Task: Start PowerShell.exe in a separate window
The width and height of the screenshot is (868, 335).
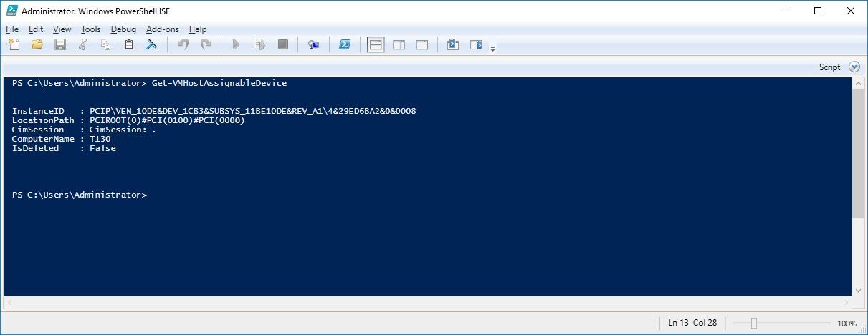Action: (x=344, y=44)
